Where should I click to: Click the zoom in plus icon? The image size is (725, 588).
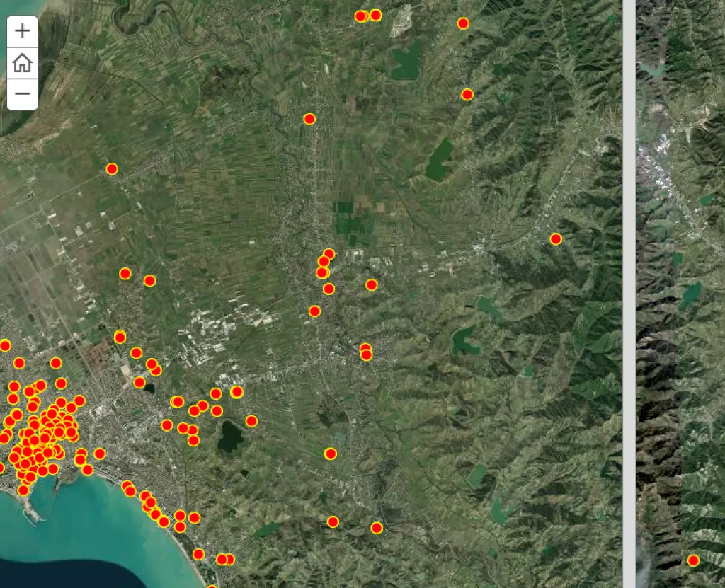coord(22,31)
